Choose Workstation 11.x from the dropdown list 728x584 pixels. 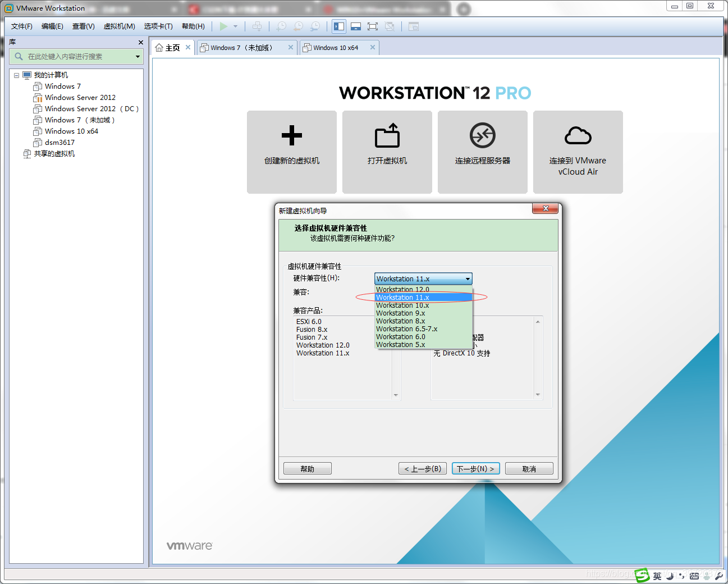[x=424, y=298]
